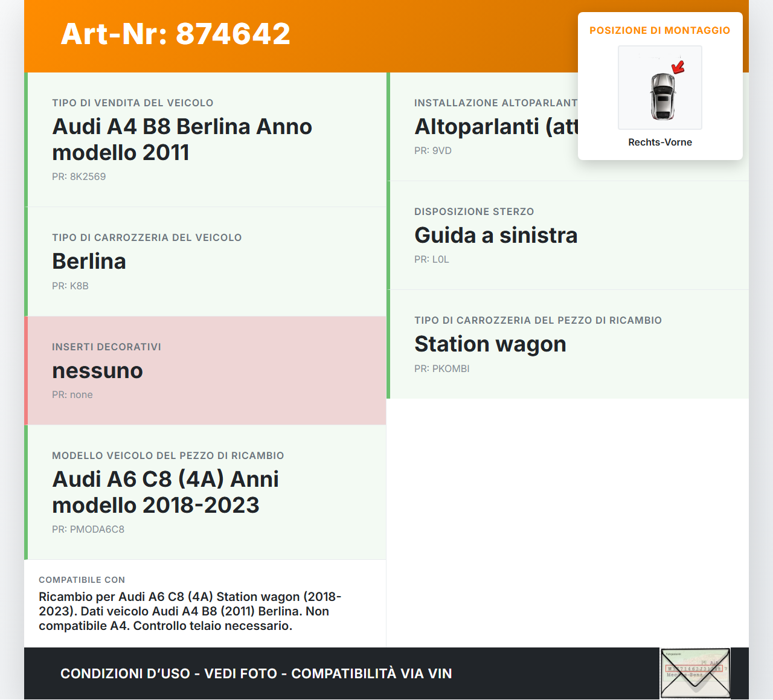
Task: Click the envelope VIN document icon
Action: 694,673
